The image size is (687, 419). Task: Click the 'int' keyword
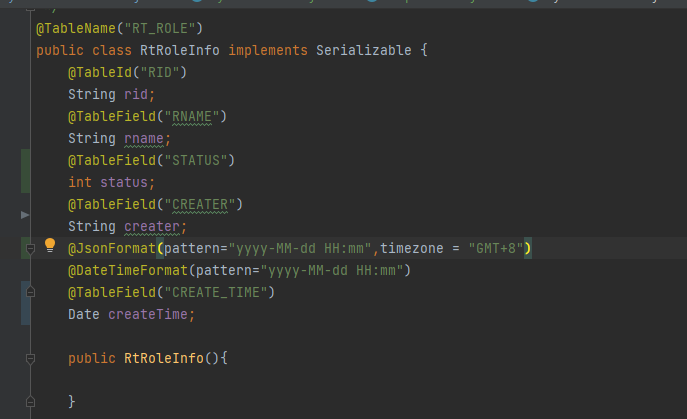(80, 182)
